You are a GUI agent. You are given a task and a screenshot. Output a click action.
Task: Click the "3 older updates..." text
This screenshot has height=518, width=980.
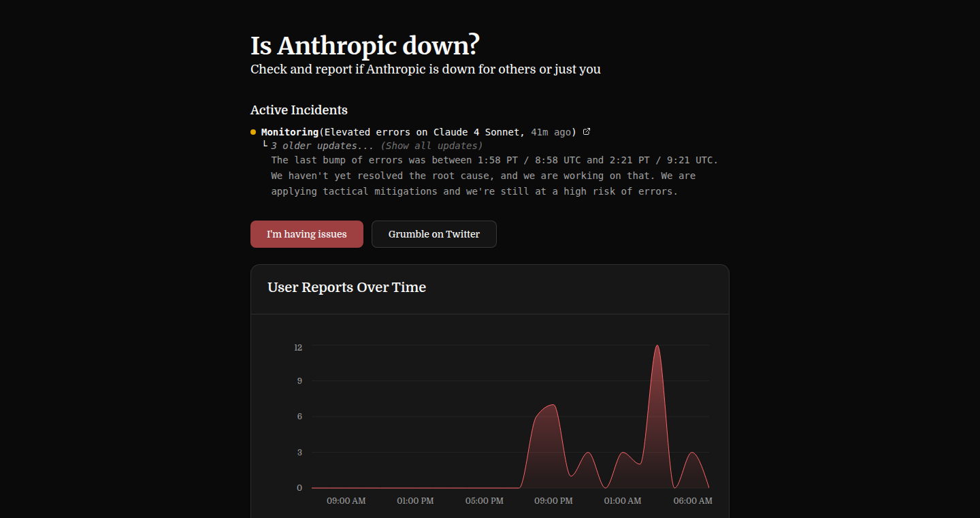pyautogui.click(x=323, y=146)
